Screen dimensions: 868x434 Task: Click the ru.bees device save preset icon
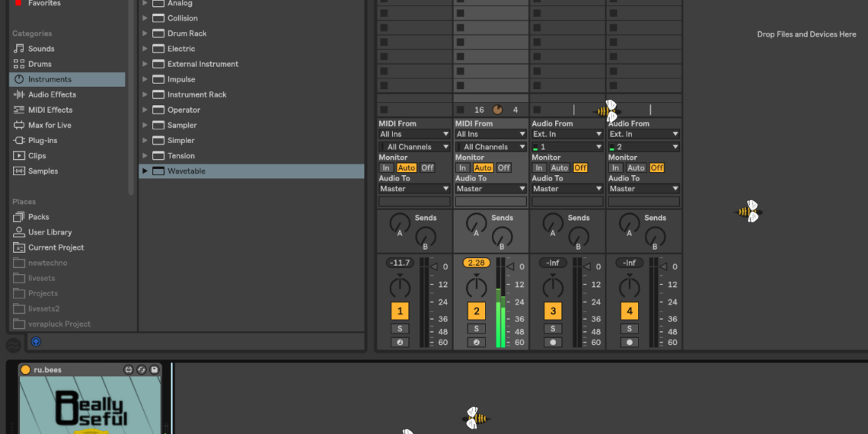coord(155,370)
